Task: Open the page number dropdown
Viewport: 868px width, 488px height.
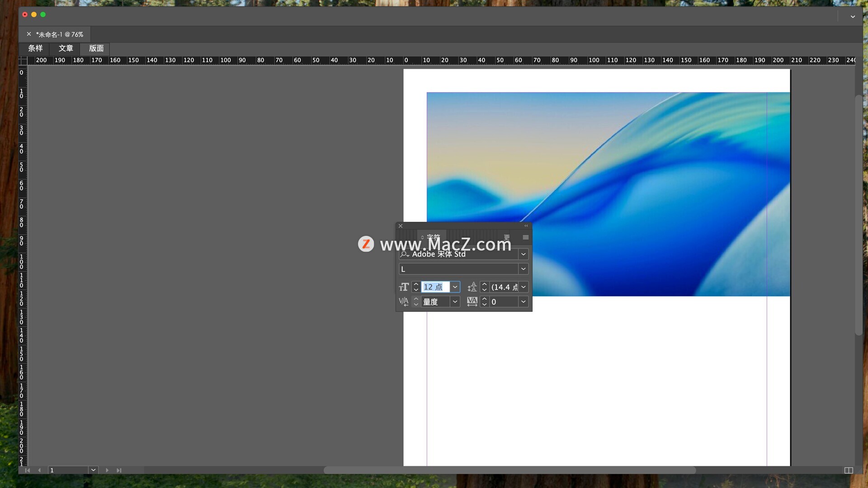Action: point(93,470)
